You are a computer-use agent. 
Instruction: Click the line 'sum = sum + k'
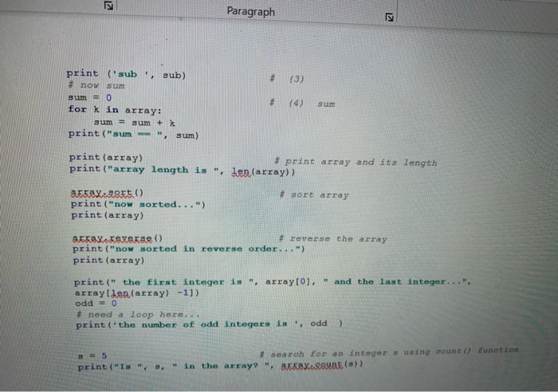pyautogui.click(x=135, y=123)
